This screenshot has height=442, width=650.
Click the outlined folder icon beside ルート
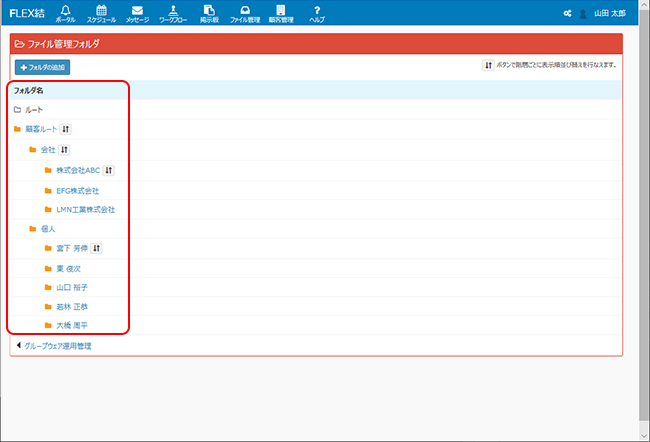click(x=17, y=110)
